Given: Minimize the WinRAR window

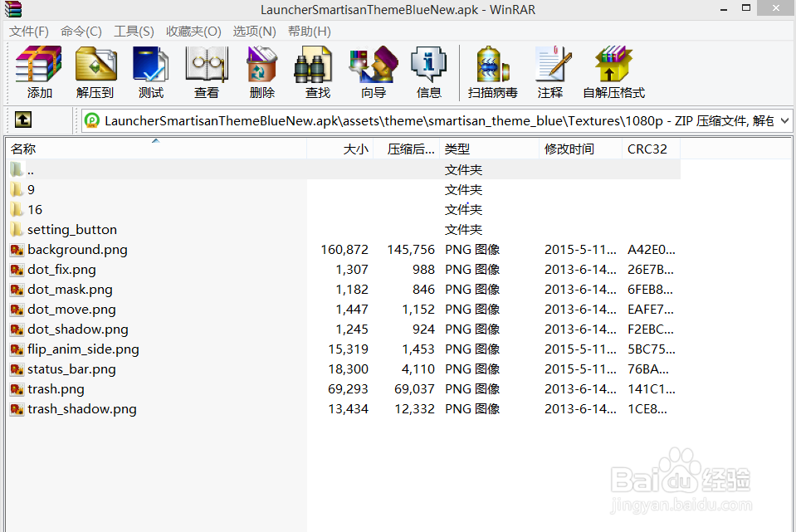Looking at the screenshot, I should [724, 8].
